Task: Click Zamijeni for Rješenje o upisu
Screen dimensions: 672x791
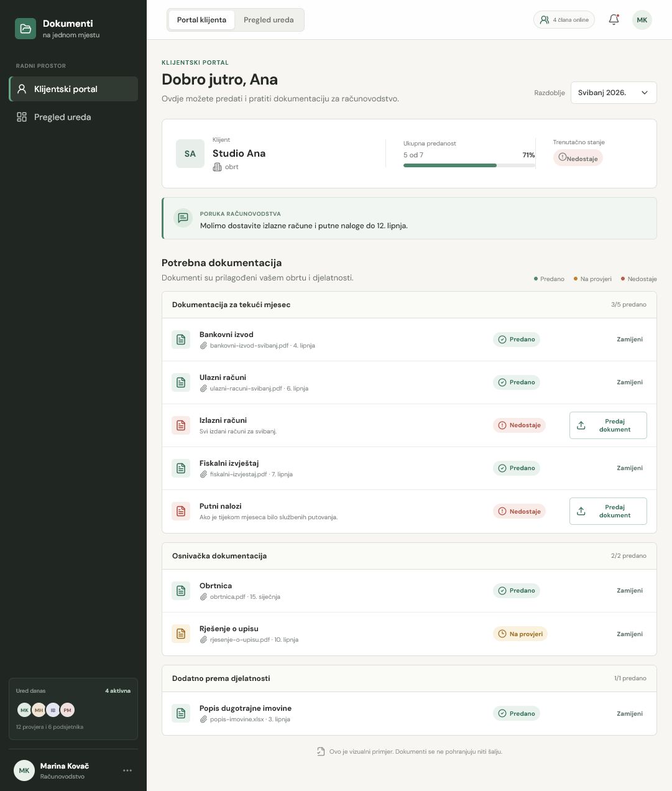Action: 630,634
